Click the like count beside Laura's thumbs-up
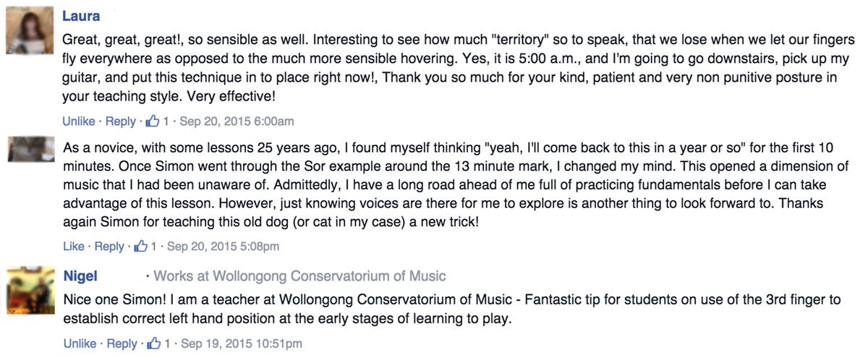The width and height of the screenshot is (868, 358). 166,122
